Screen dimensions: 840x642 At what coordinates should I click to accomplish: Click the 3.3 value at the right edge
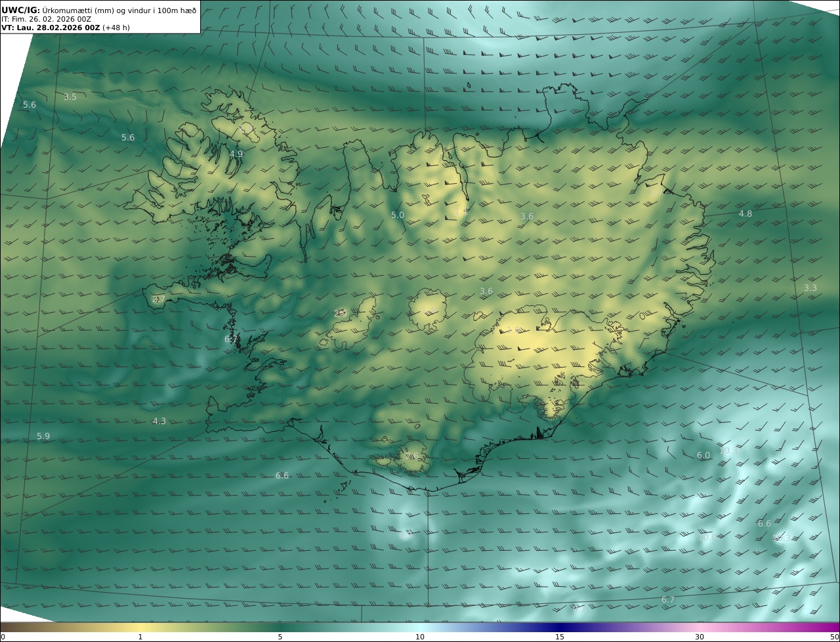pos(810,288)
